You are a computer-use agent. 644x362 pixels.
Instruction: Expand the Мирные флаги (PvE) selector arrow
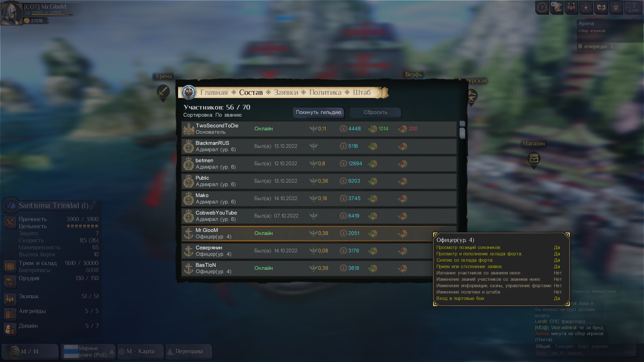point(112,352)
